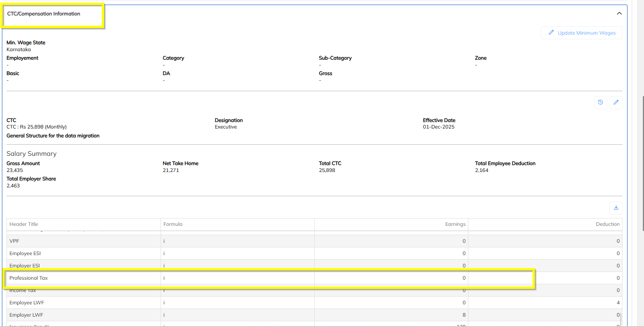Click the Formula column header
The height and width of the screenshot is (327, 644).
pyautogui.click(x=173, y=224)
